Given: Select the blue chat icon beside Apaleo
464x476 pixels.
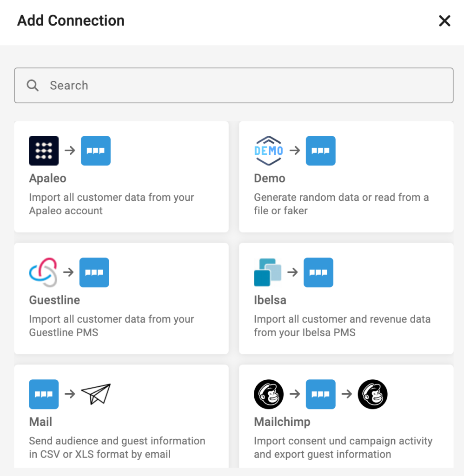Looking at the screenshot, I should click(x=96, y=150).
